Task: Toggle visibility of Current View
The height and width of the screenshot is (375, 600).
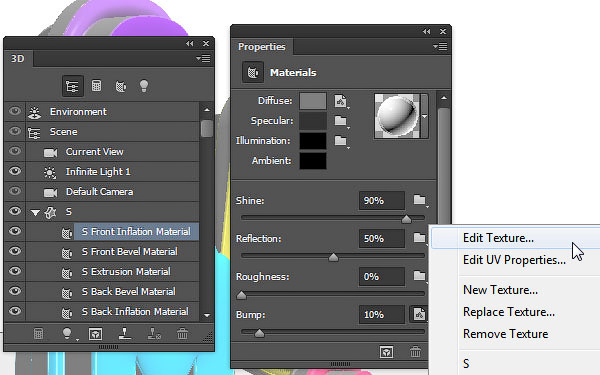Action: [x=15, y=151]
